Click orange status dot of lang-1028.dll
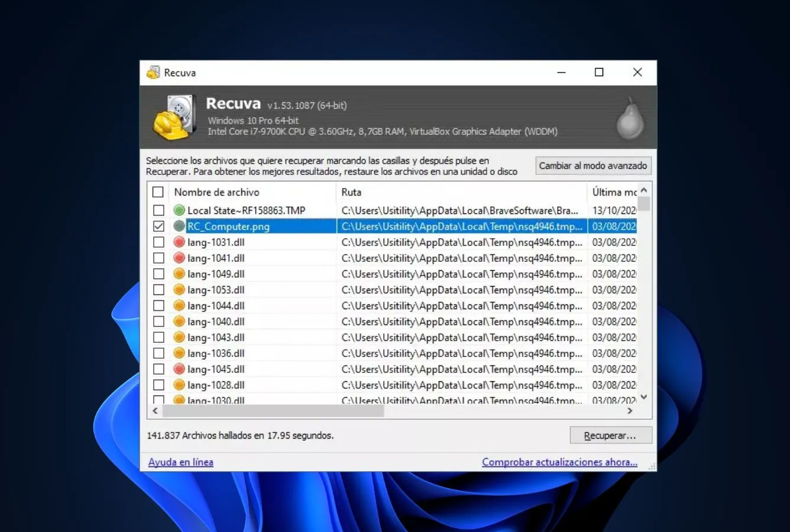Viewport: 790px width, 532px height. pyautogui.click(x=179, y=385)
